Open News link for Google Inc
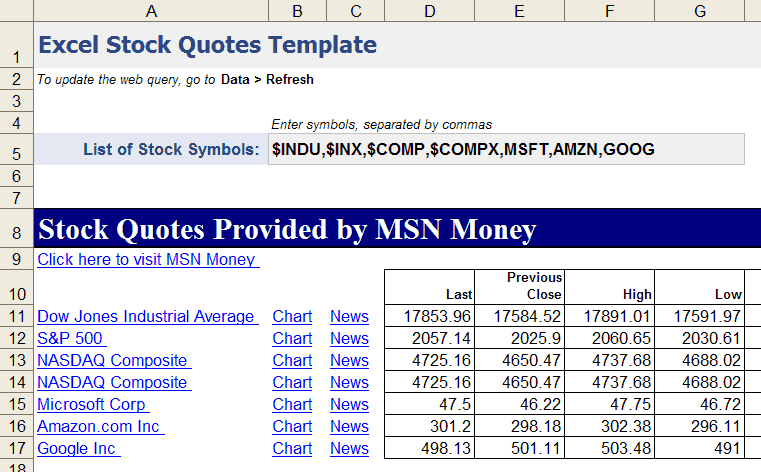 [x=349, y=449]
